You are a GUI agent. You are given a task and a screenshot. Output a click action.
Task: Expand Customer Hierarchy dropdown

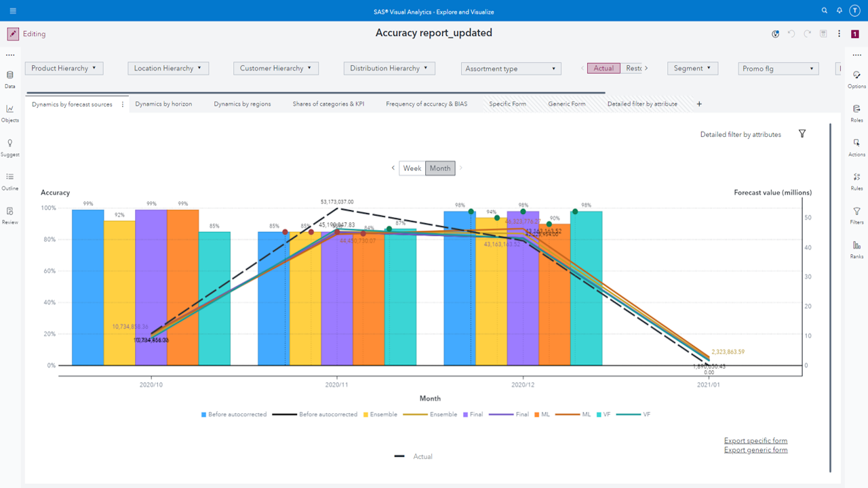pos(275,68)
